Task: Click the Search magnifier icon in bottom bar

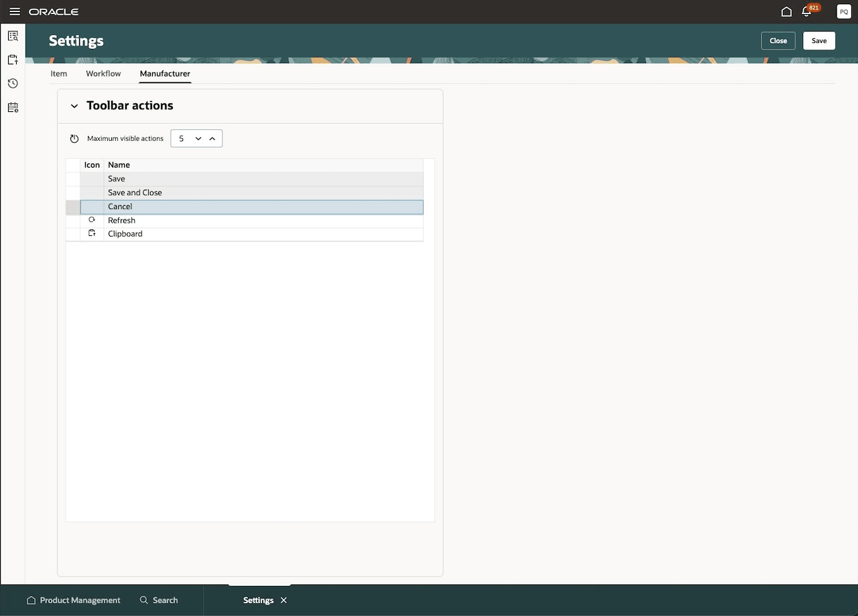Action: [x=143, y=601]
